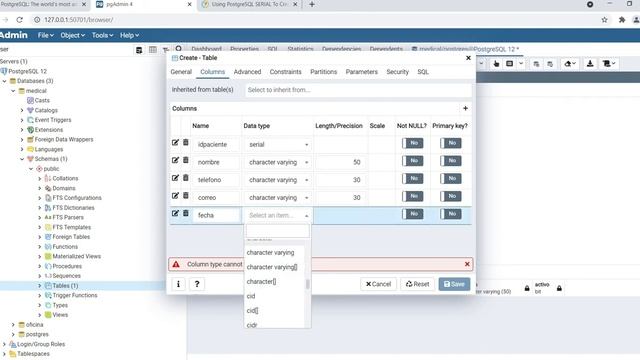
Task: Collapse the fecha data type dropdown
Action: pos(278,215)
